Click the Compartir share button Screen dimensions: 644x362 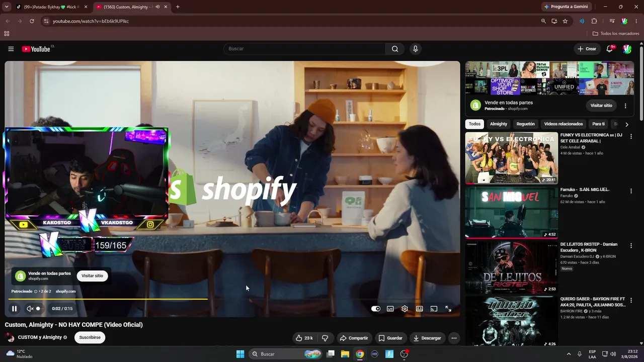click(354, 338)
